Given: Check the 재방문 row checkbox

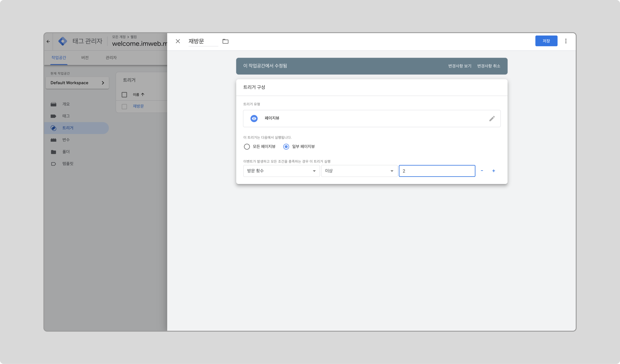Looking at the screenshot, I should [x=124, y=106].
